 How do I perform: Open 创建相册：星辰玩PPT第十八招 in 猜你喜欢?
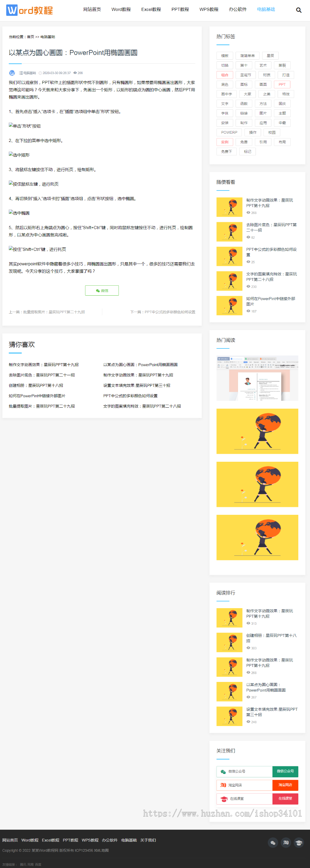pyautogui.click(x=36, y=386)
